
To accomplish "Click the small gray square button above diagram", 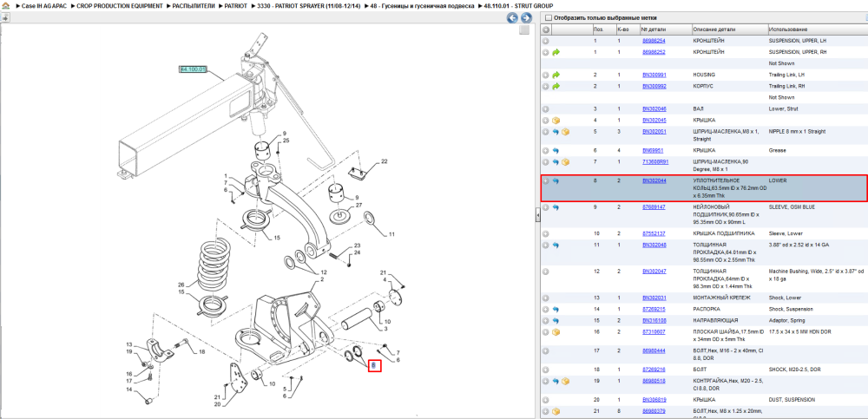I will (x=524, y=30).
